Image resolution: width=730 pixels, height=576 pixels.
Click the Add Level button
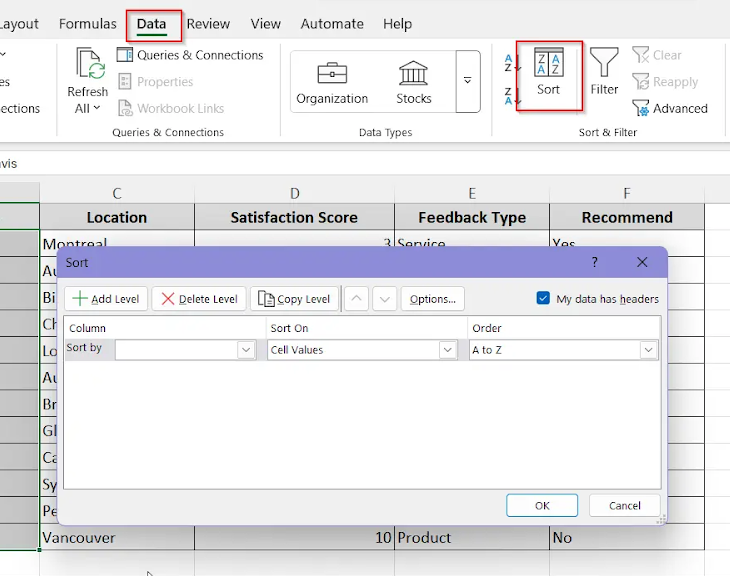[106, 298]
